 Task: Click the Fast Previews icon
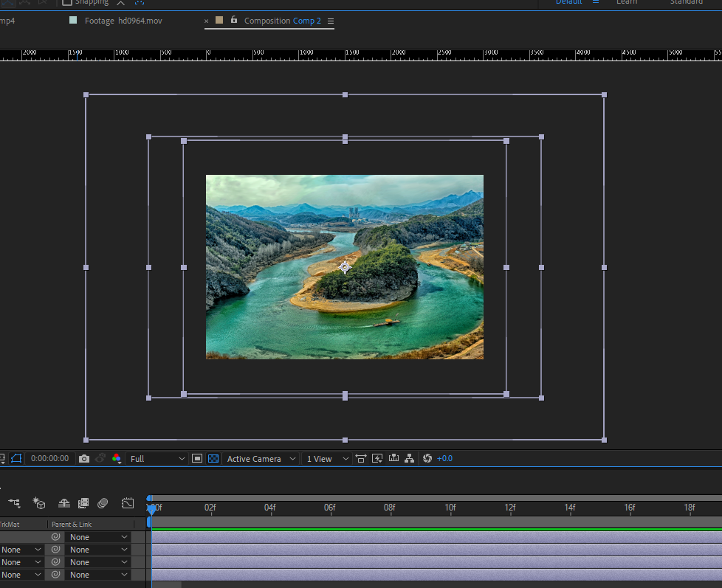(x=377, y=459)
